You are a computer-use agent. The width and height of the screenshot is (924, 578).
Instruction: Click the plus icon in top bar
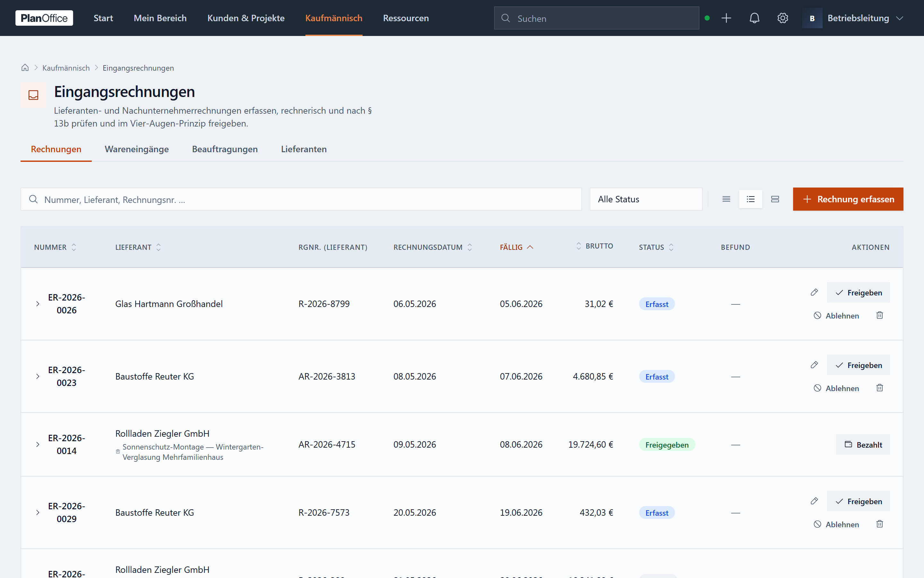(x=726, y=18)
